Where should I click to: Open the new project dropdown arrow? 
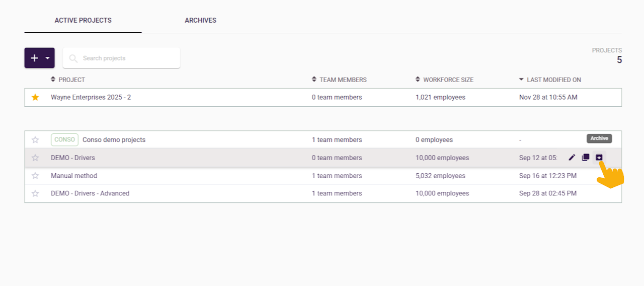coord(48,58)
